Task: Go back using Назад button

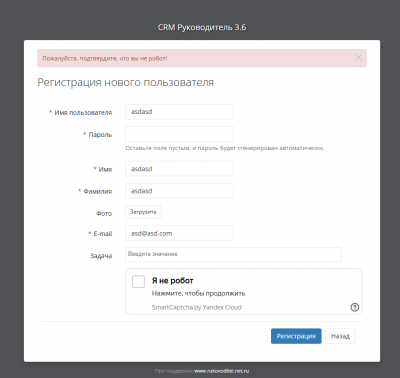Action: 340,336
